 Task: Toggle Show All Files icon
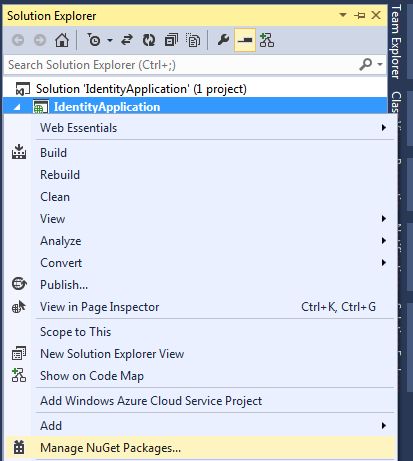click(x=193, y=40)
